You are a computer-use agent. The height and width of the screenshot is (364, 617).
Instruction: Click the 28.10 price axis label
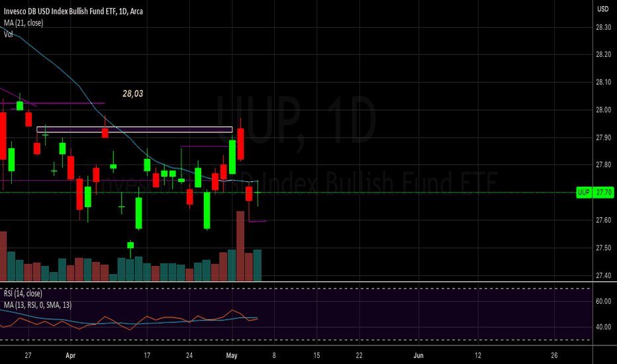pyautogui.click(x=603, y=82)
